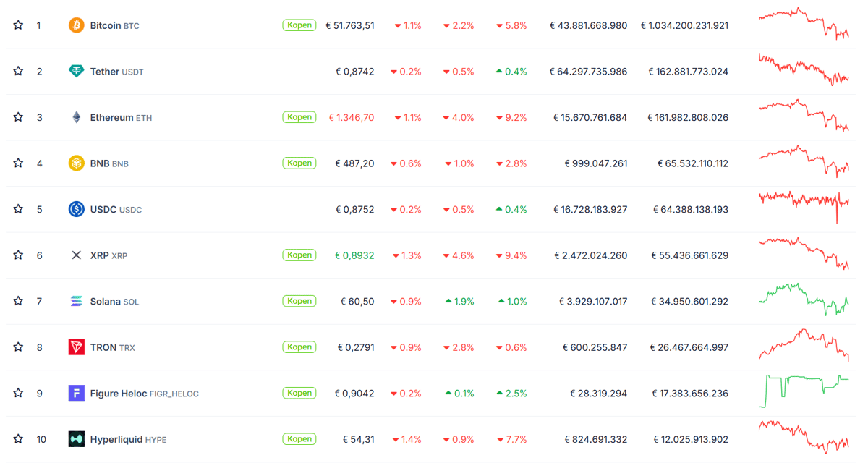Open the Solana green price chart thumbnail
868x463 pixels.
(x=804, y=299)
